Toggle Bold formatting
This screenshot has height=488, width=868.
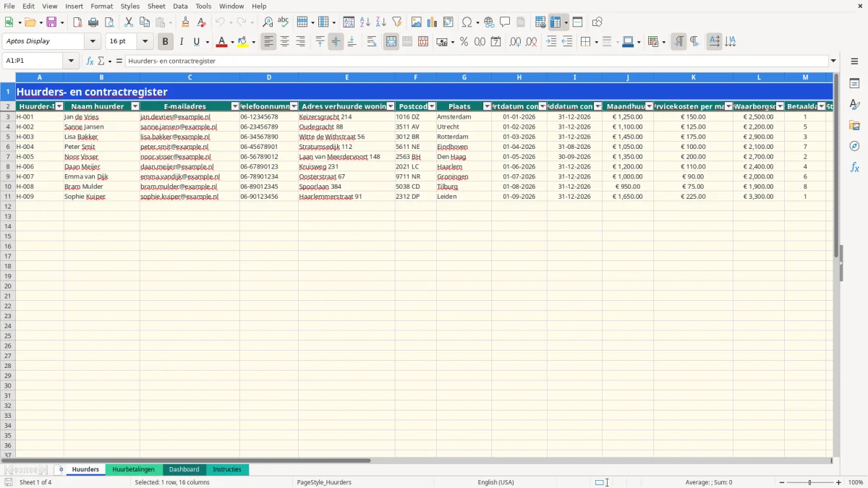[165, 42]
